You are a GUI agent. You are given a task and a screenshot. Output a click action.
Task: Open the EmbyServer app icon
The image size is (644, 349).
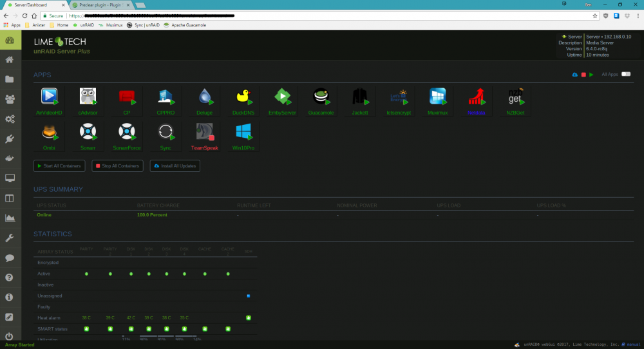(x=282, y=97)
